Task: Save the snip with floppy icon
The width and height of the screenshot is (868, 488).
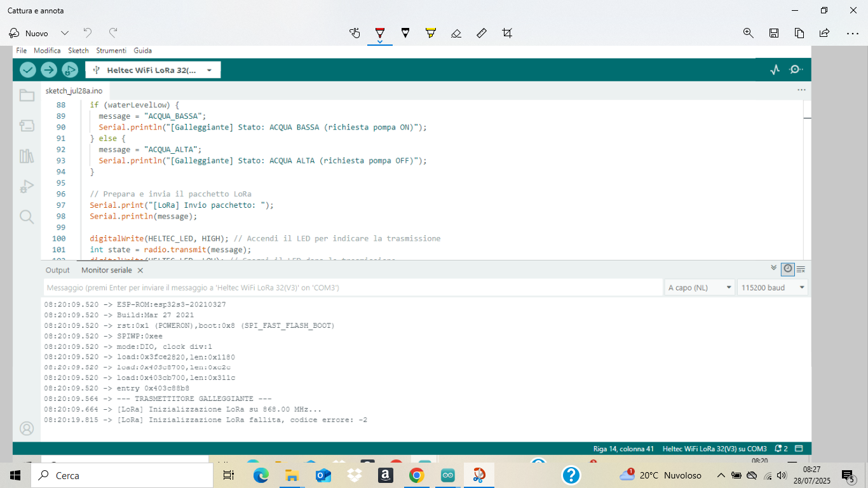Action: 774,33
